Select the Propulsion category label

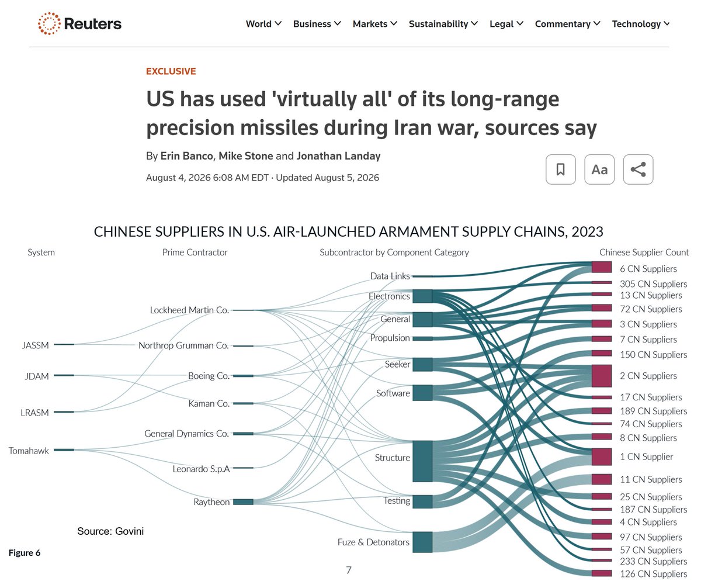pos(390,338)
